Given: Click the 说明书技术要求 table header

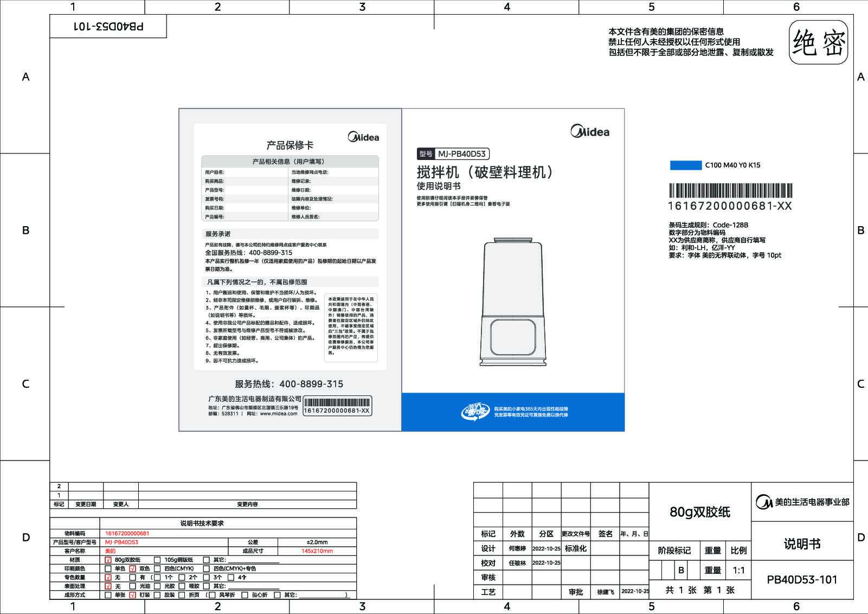Looking at the screenshot, I should pyautogui.click(x=202, y=523).
